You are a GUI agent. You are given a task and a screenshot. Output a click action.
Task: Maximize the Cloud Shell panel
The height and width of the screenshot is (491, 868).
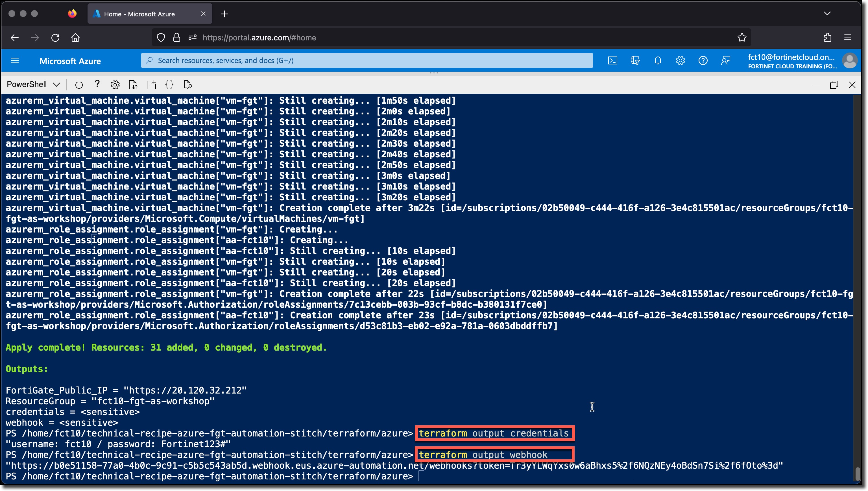pos(834,85)
